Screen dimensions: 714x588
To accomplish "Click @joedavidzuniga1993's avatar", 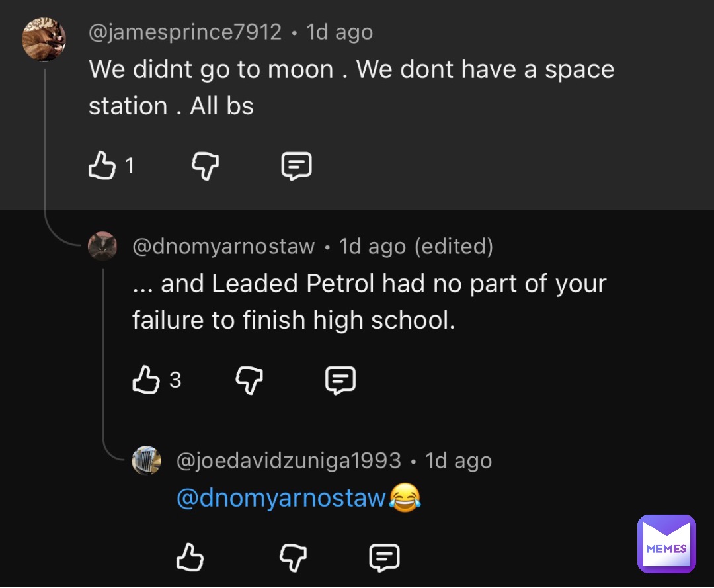I will 147,460.
